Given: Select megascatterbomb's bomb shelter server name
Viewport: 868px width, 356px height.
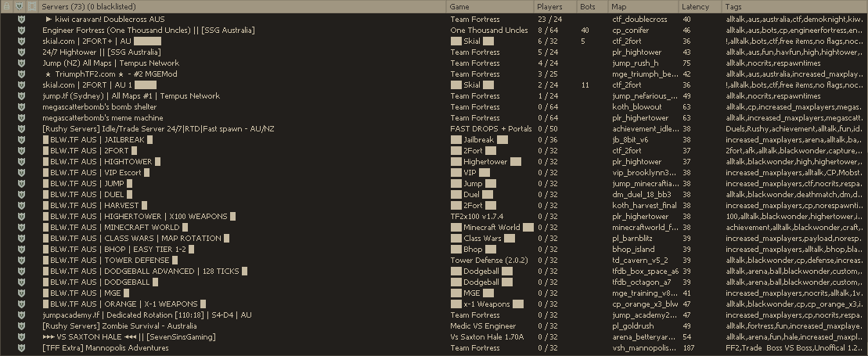Looking at the screenshot, I should click(x=99, y=107).
